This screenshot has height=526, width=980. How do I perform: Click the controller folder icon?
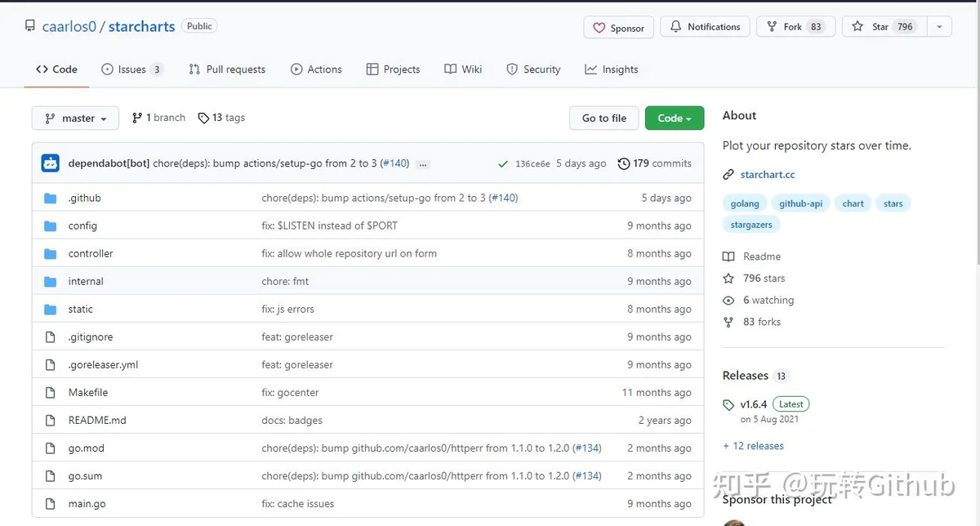(51, 253)
